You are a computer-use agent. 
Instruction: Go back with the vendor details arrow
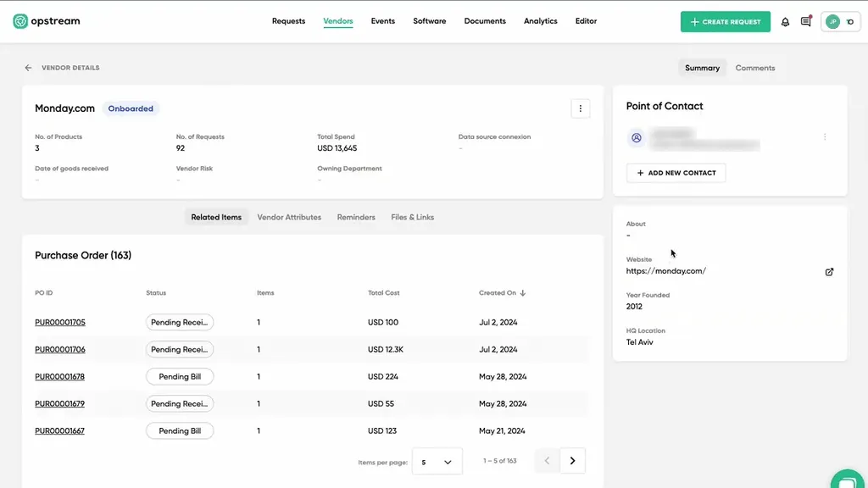pyautogui.click(x=28, y=68)
